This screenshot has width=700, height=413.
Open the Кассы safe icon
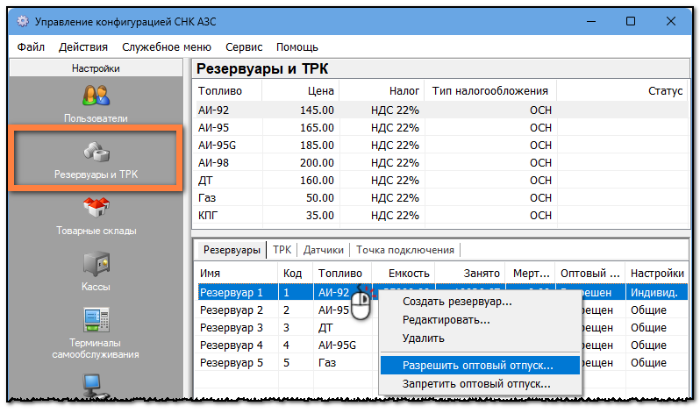point(96,263)
